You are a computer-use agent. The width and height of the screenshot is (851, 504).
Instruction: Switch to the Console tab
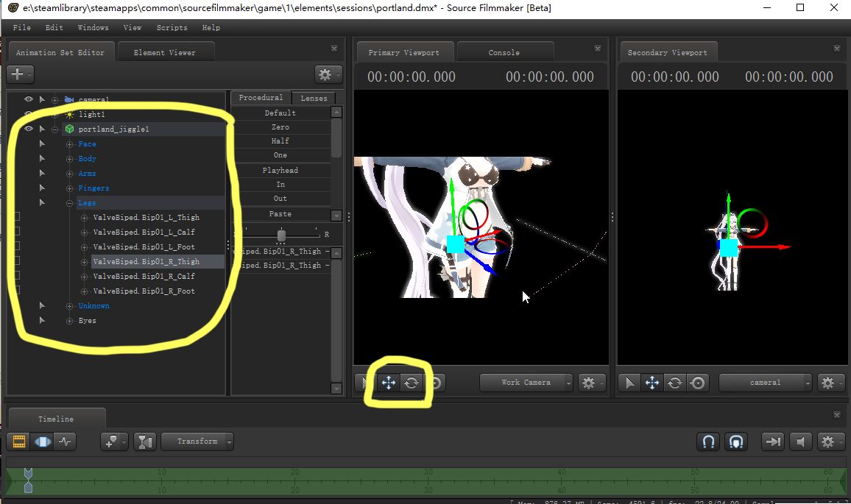(504, 53)
